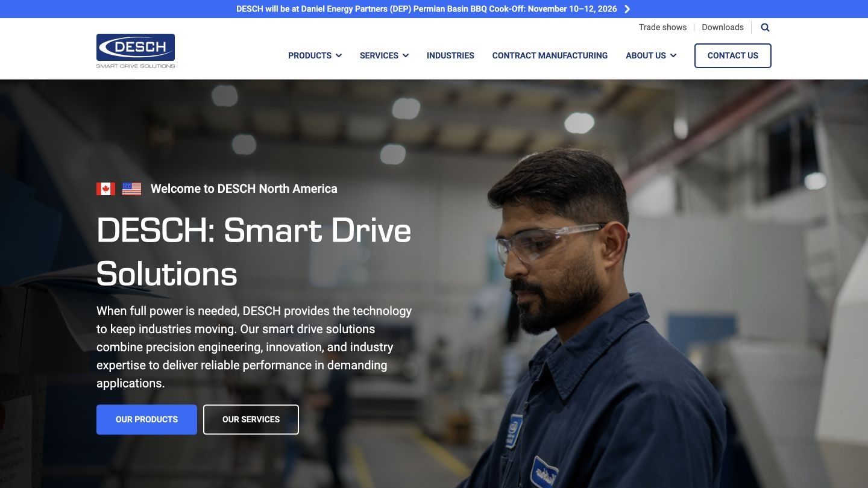Open the Downloads link
Image resolution: width=868 pixels, height=488 pixels.
(722, 27)
